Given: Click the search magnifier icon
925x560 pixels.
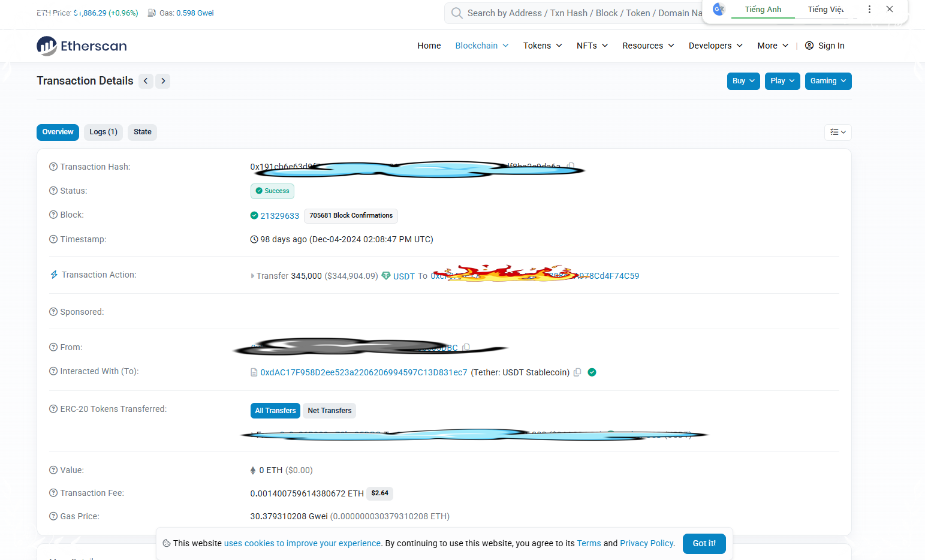Looking at the screenshot, I should [x=457, y=13].
